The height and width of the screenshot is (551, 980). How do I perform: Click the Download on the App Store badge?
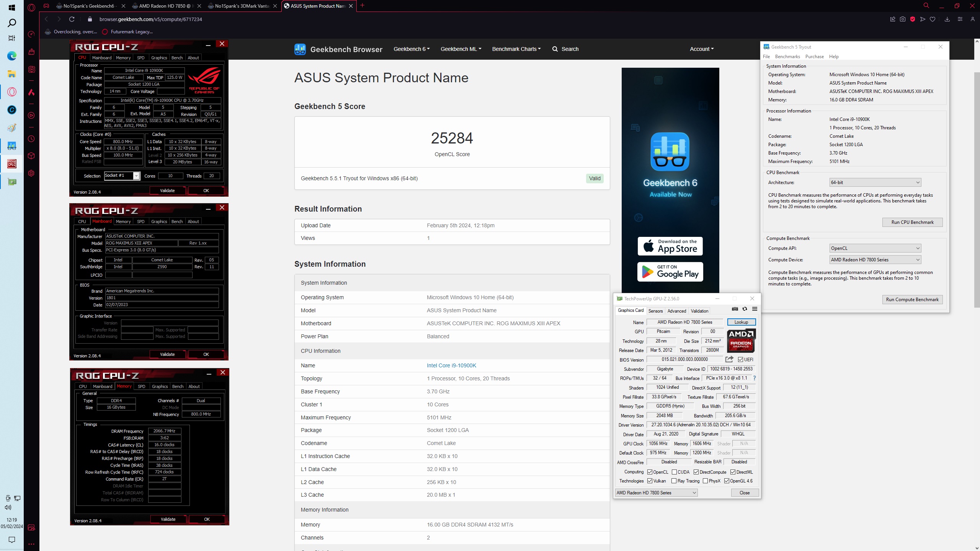[x=670, y=246]
